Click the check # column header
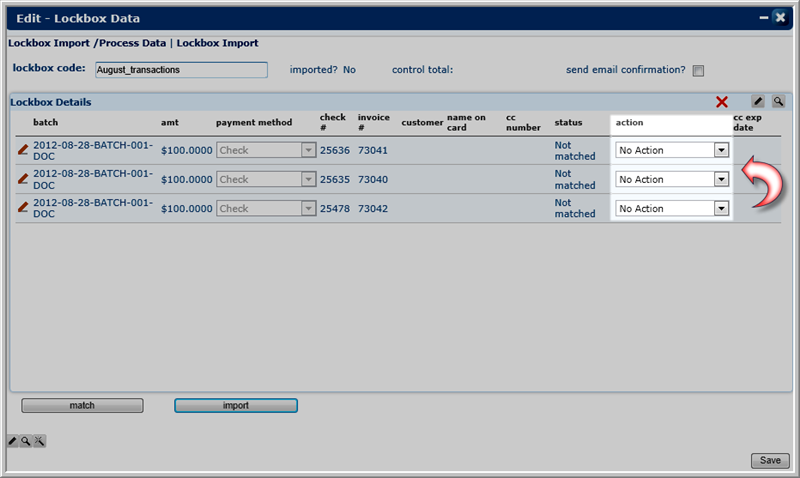This screenshot has width=800, height=478. [x=333, y=122]
